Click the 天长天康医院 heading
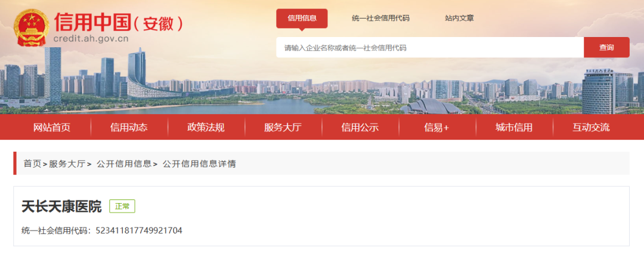The width and height of the screenshot is (644, 255). point(61,207)
